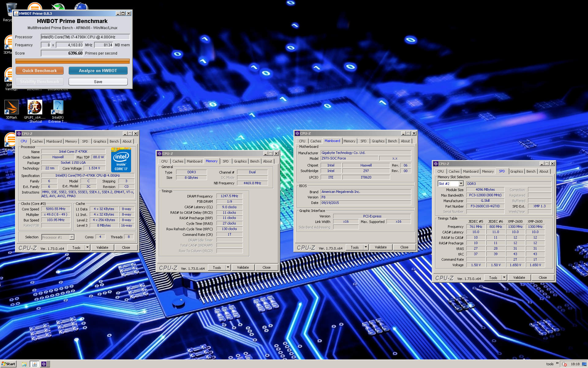The width and height of the screenshot is (588, 368).
Task: Click Multiplier value x 49.0 ( 8 - 49 )
Action: pos(56,214)
